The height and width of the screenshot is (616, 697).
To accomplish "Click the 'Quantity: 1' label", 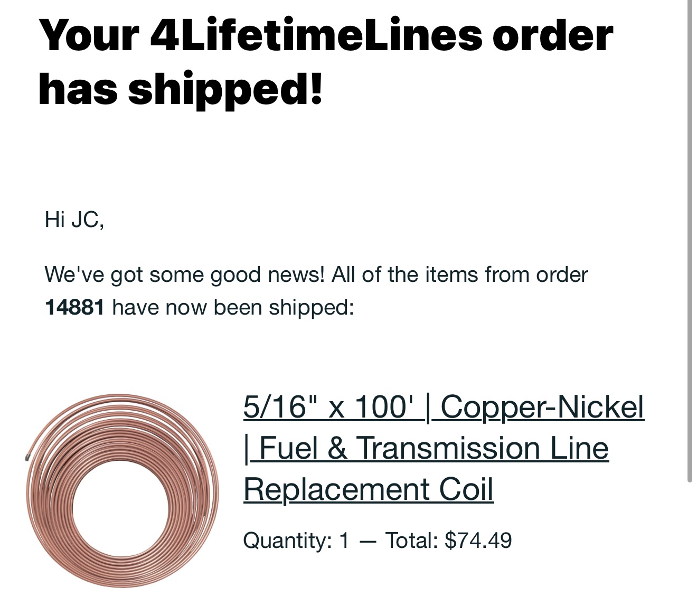I will pyautogui.click(x=296, y=541).
